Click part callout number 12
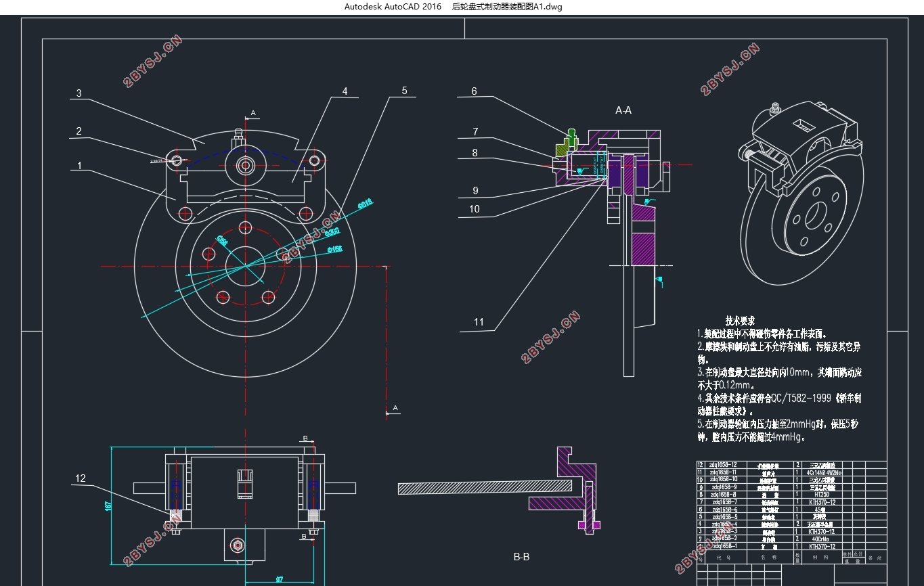The width and height of the screenshot is (924, 586). 81,478
